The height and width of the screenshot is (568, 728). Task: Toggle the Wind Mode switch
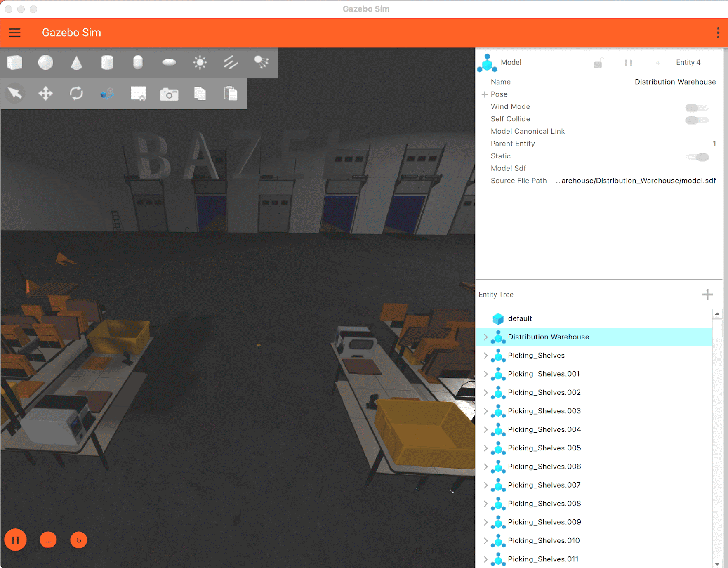pos(696,108)
